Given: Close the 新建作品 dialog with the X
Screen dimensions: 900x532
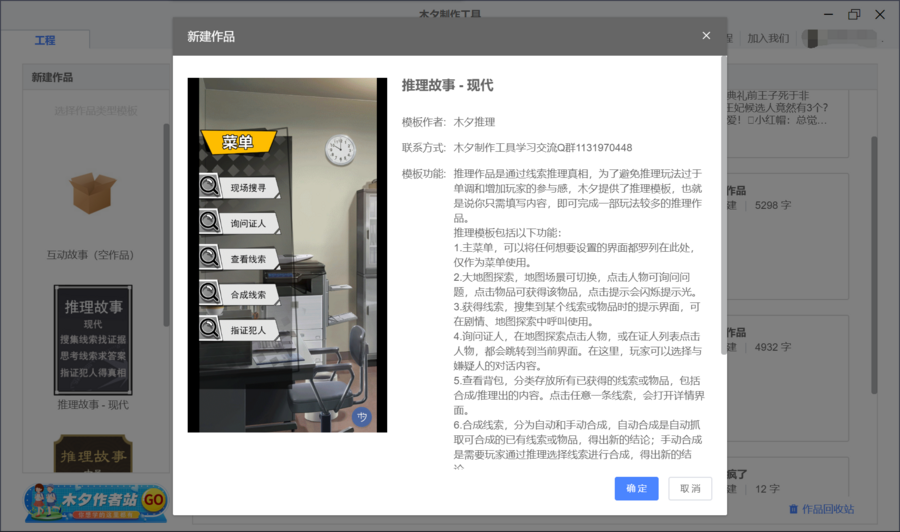Looking at the screenshot, I should [x=706, y=36].
